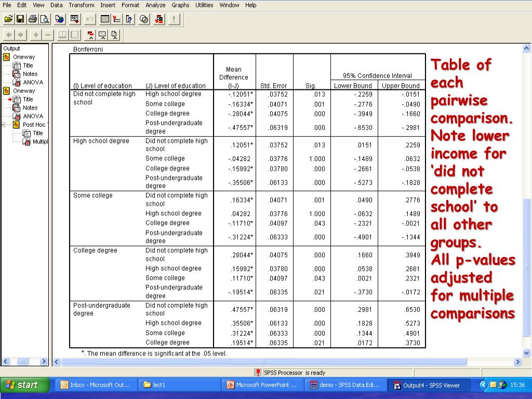Open the Dialog Recall toolbar button
The width and height of the screenshot is (532, 399).
coord(75,19)
